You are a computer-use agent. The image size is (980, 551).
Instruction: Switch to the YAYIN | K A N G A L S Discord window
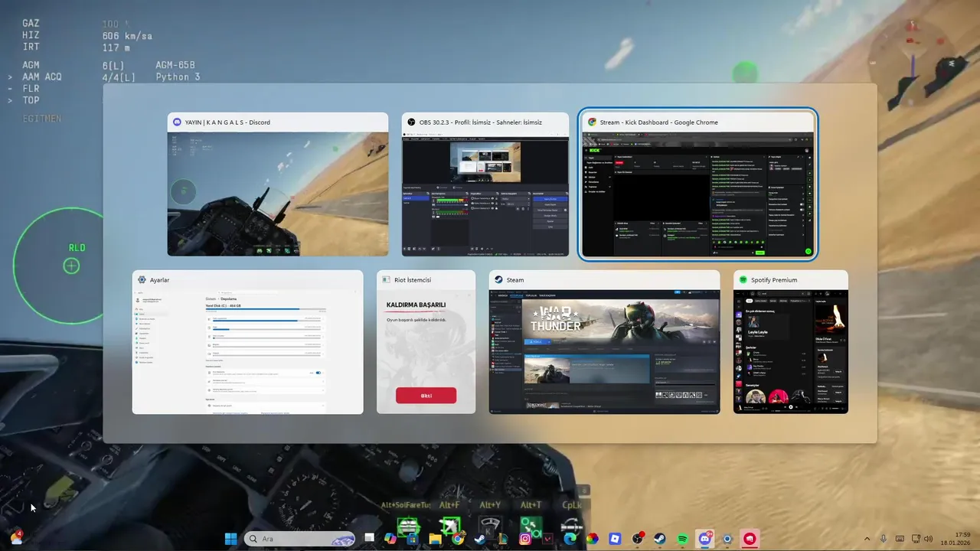pyautogui.click(x=278, y=184)
